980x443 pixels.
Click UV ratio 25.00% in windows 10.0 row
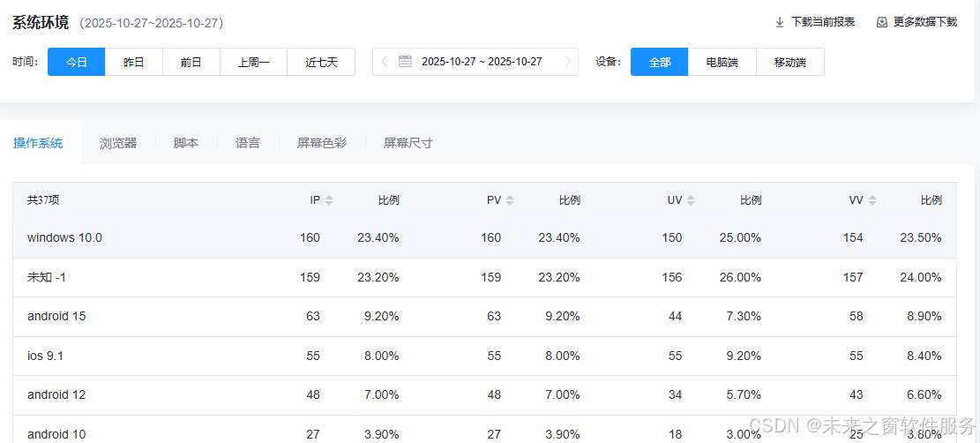[x=741, y=237]
